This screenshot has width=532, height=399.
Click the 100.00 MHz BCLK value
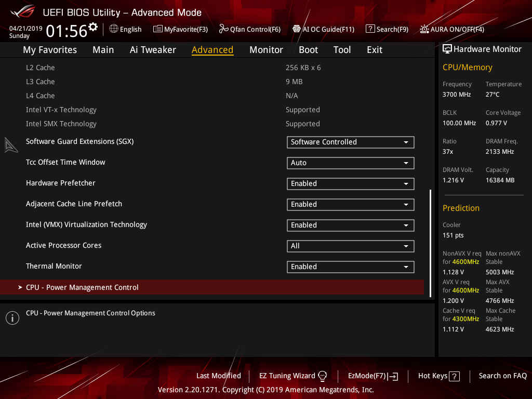pyautogui.click(x=459, y=123)
